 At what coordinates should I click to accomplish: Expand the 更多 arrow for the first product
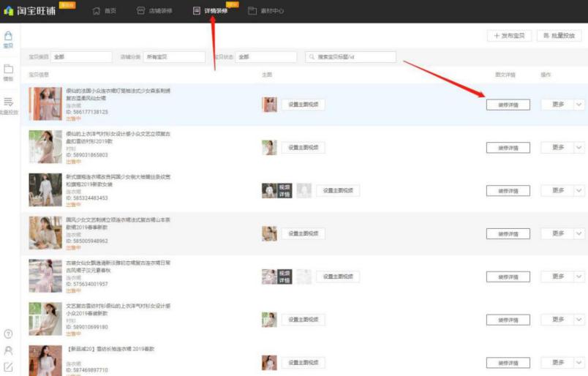579,105
